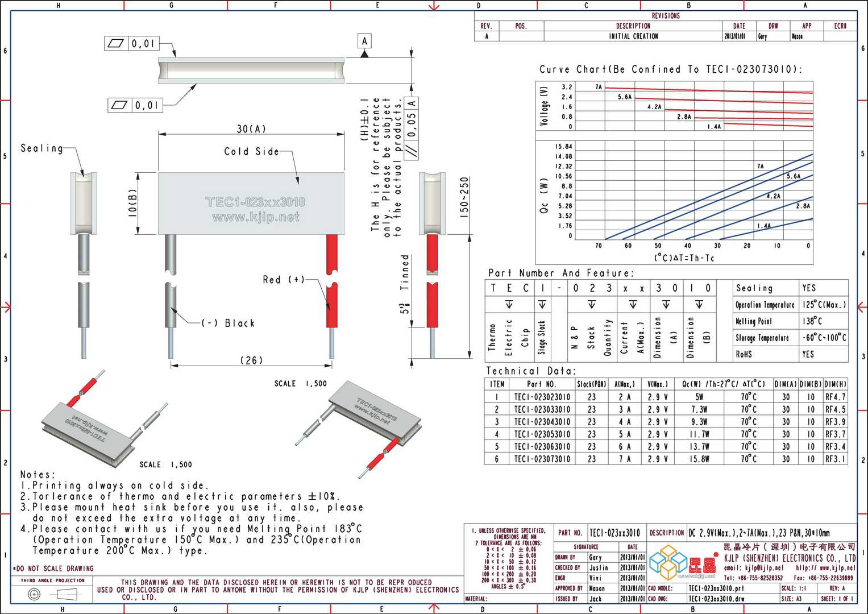
Task: Click the -60°C~100°C storage temperature value
Action: pyautogui.click(x=824, y=337)
